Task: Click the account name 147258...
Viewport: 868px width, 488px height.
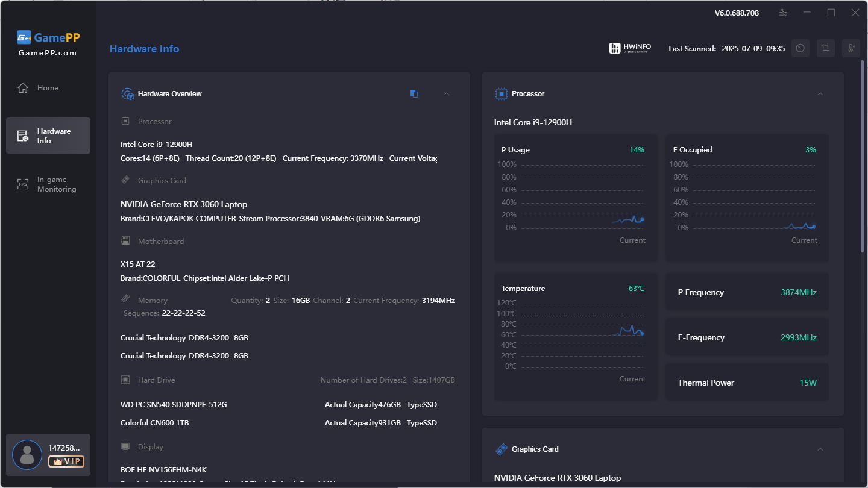Action: click(x=64, y=448)
